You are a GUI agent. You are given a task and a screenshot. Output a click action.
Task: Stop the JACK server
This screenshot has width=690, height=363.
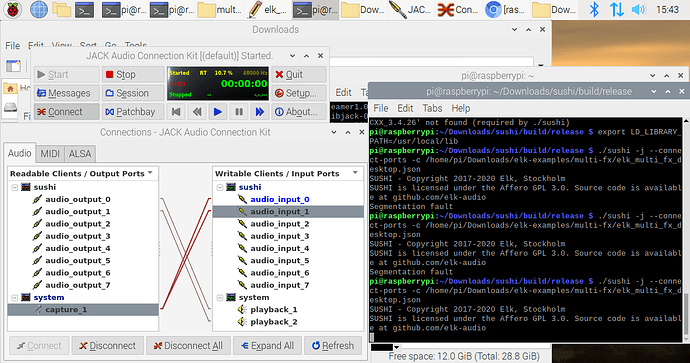(x=133, y=74)
